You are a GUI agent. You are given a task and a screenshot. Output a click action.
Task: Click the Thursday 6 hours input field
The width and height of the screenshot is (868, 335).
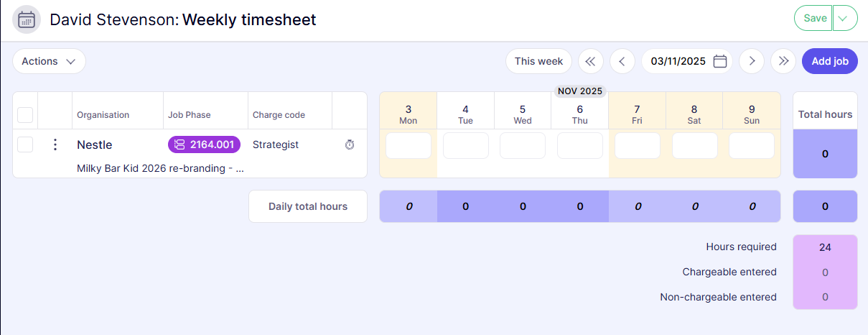click(x=580, y=145)
